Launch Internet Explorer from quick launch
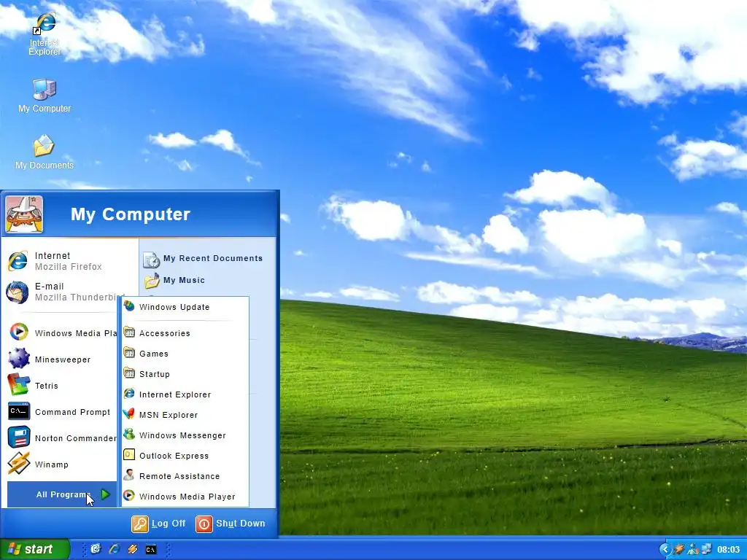This screenshot has height=560, width=747. 114,549
